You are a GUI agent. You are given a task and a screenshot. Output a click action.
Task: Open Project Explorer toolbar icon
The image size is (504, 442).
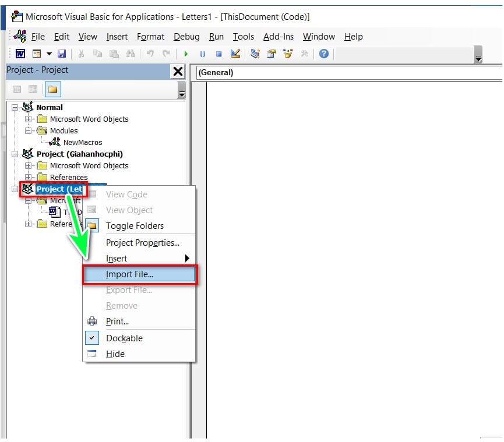click(255, 54)
